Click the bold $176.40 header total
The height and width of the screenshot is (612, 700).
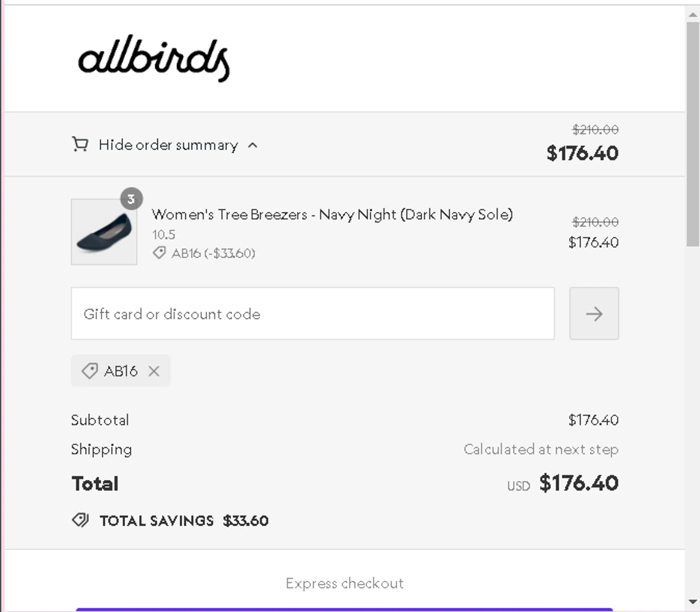(x=582, y=153)
